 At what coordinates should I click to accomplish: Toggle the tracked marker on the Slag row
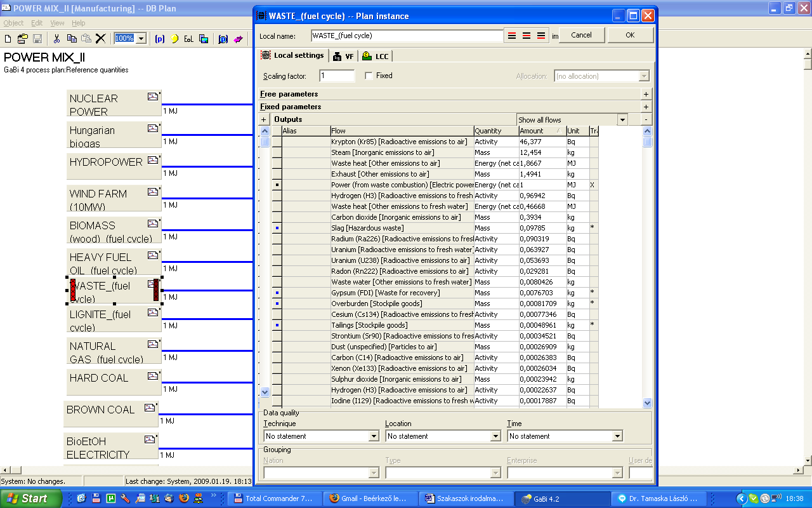click(x=277, y=228)
